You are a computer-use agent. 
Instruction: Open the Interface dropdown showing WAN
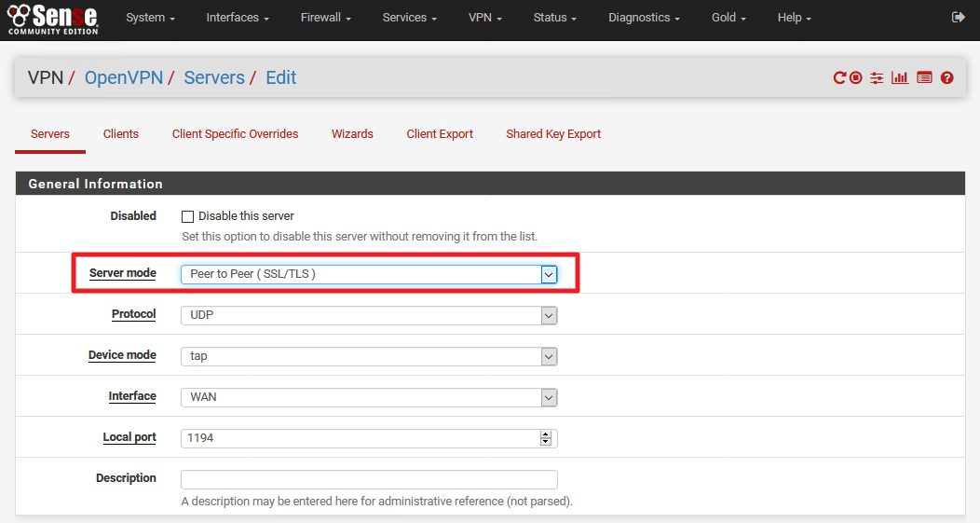coord(369,397)
